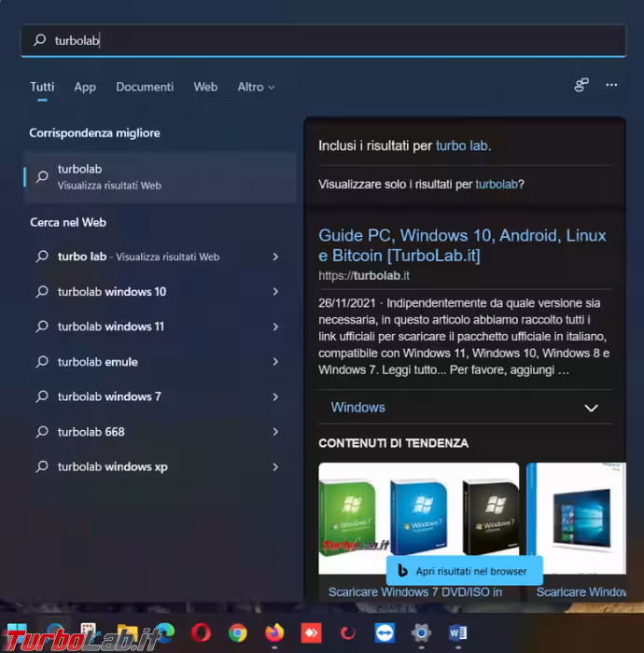
Task: Launch Google Chrome from the taskbar
Action: click(238, 633)
